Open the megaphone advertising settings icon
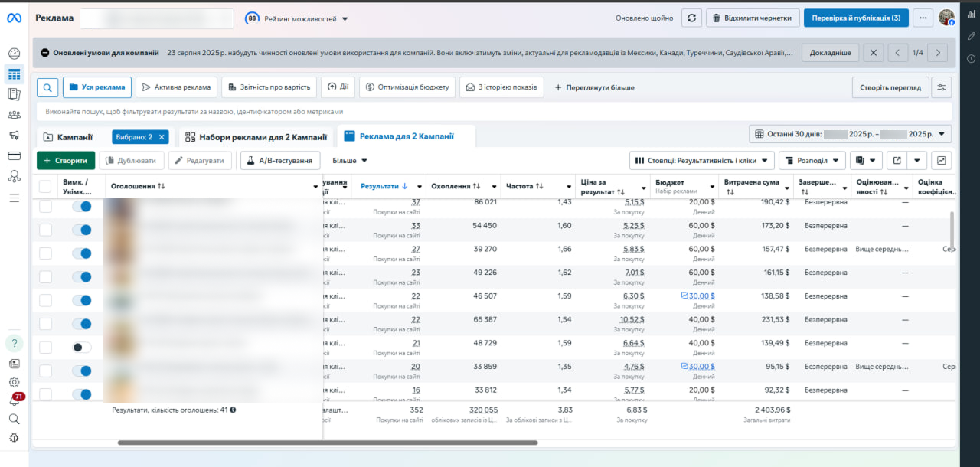Viewport: 980px width, 467px height. [14, 136]
